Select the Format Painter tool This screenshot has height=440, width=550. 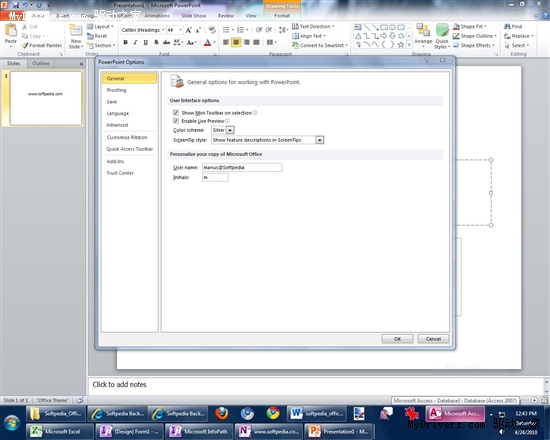[42, 45]
